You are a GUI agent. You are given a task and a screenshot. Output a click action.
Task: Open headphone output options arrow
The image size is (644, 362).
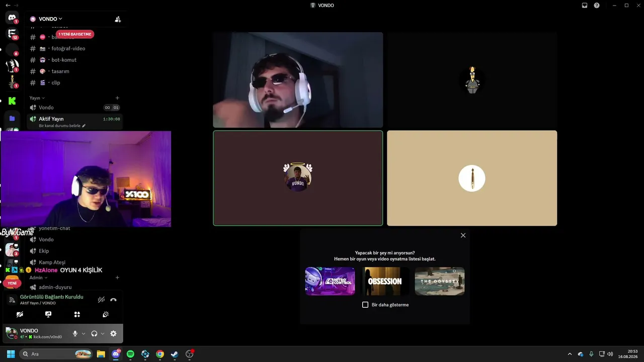103,333
